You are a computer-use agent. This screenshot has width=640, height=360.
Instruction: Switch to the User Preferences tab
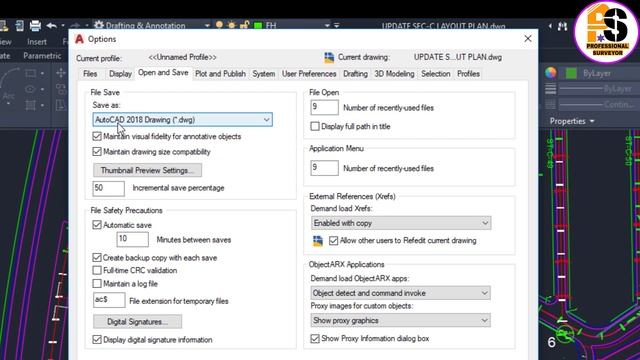pos(309,74)
